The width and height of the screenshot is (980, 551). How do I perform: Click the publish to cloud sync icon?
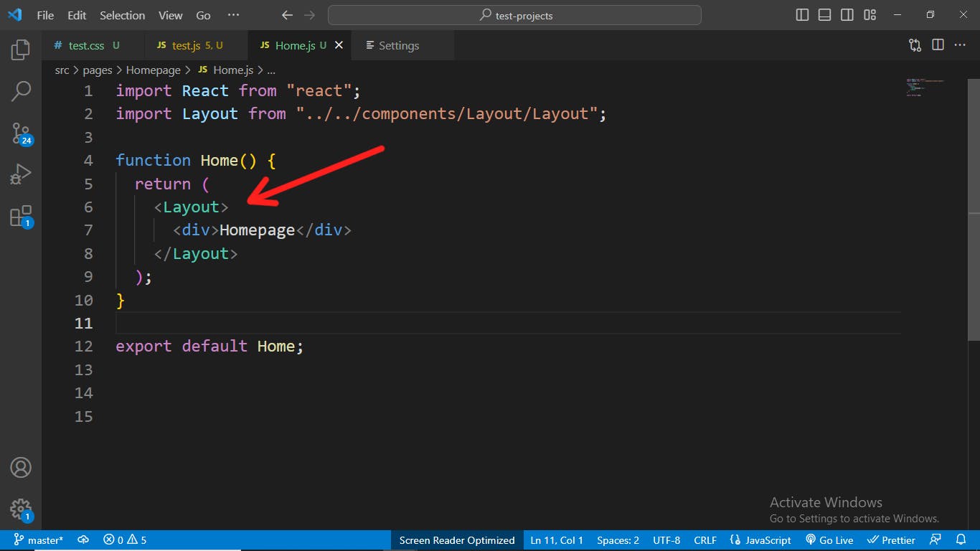83,540
